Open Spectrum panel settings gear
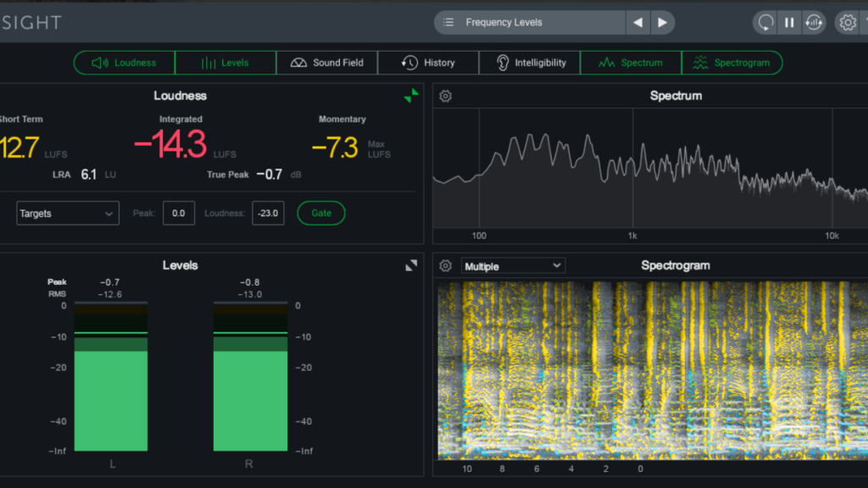868x488 pixels. pyautogui.click(x=445, y=97)
